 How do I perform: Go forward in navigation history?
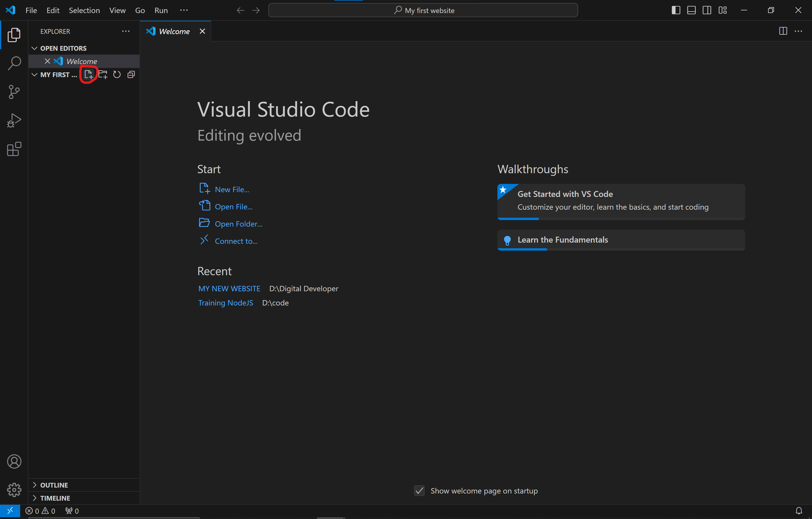pos(256,10)
